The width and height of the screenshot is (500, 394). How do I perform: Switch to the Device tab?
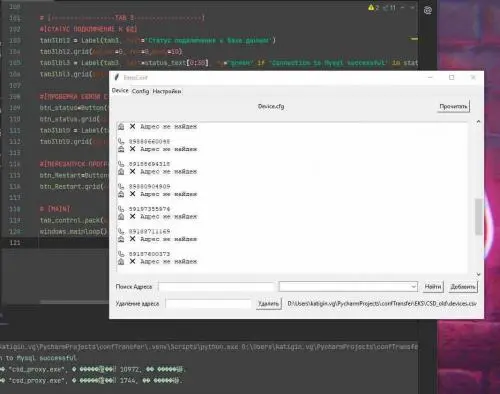pos(120,90)
